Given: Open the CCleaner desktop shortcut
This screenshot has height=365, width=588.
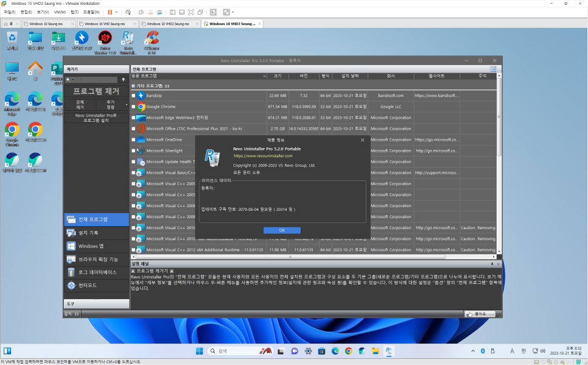Looking at the screenshot, I should (x=152, y=43).
